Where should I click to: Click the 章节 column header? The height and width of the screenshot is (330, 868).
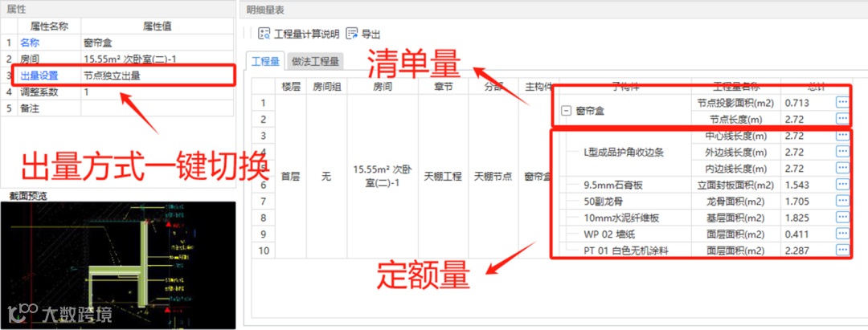443,86
